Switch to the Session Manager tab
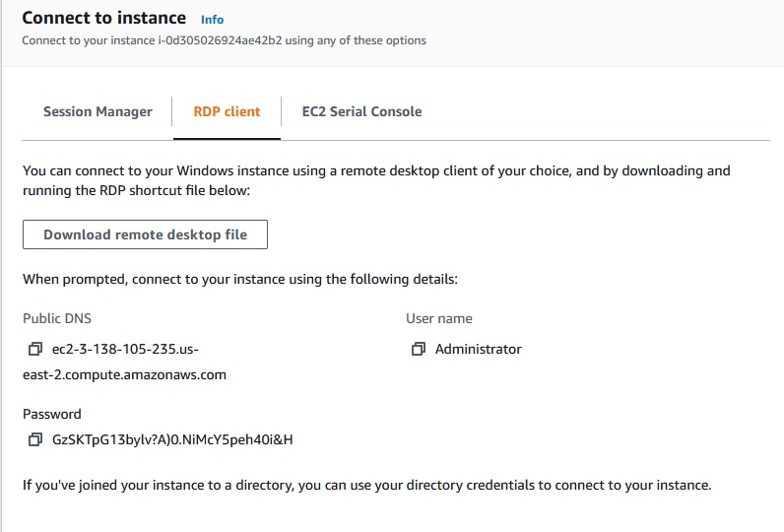This screenshot has height=532, width=784. pyautogui.click(x=98, y=111)
